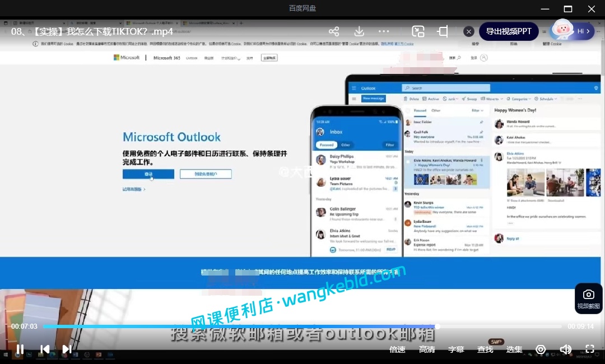The height and width of the screenshot is (364, 605).
Task: Open Daisy Phillips Yoga Workshop email
Action: [x=357, y=161]
